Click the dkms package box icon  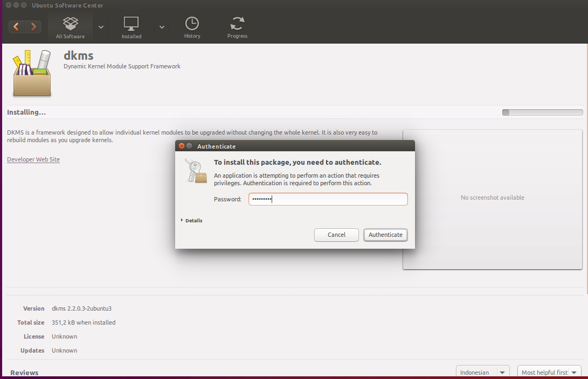coord(32,73)
